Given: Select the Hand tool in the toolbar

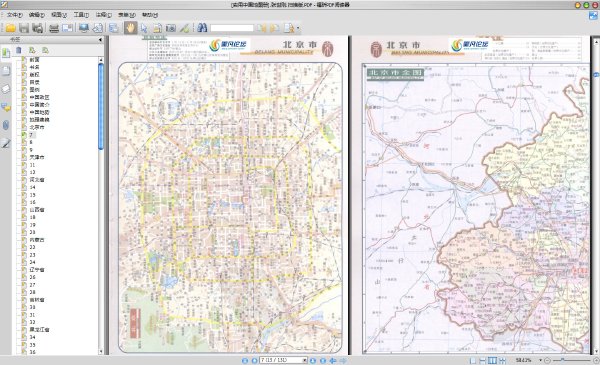Looking at the screenshot, I should 130,28.
